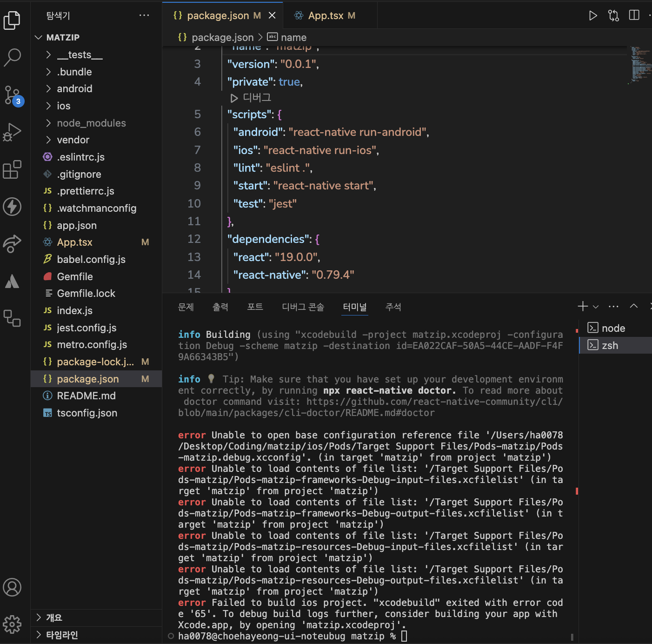Switch to the App.tsx editor tab
This screenshot has width=652, height=644.
(330, 15)
